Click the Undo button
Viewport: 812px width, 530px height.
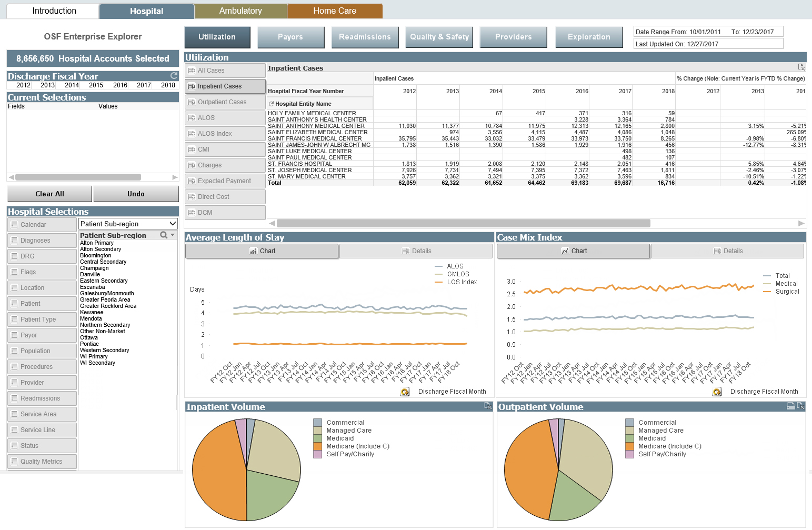[x=136, y=194]
